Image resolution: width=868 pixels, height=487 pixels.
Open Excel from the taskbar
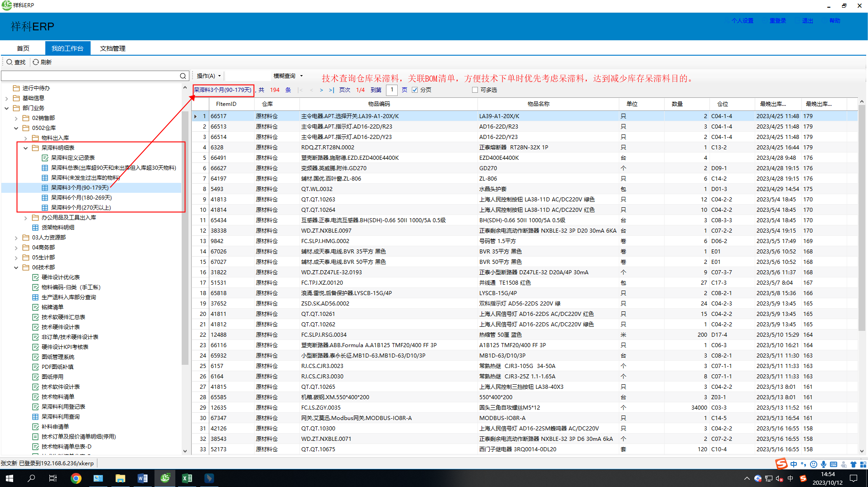point(187,478)
